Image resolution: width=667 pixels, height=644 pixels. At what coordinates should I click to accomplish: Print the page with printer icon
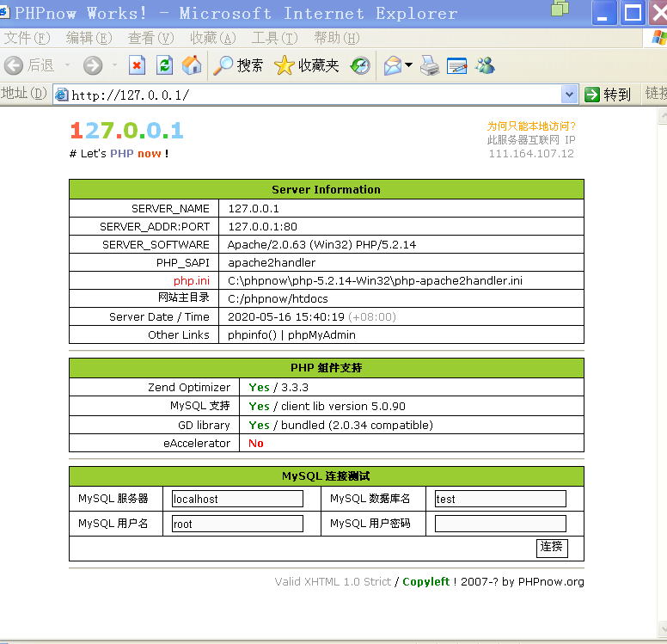pos(430,65)
